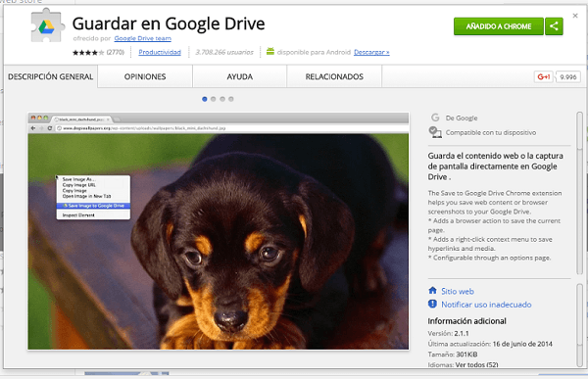The image size is (588, 379).
Task: Click the Guardar en Google Drive title
Action: pos(169,24)
